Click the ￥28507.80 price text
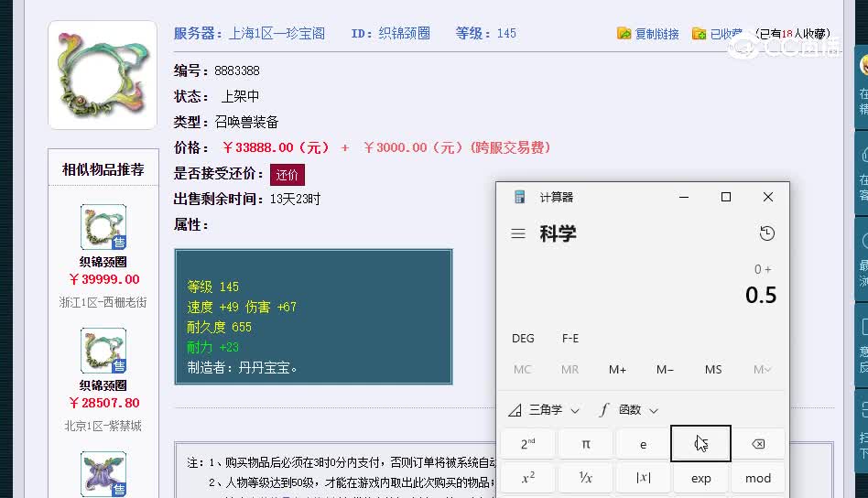Viewport: 868px width, 498px height. pyautogui.click(x=104, y=403)
